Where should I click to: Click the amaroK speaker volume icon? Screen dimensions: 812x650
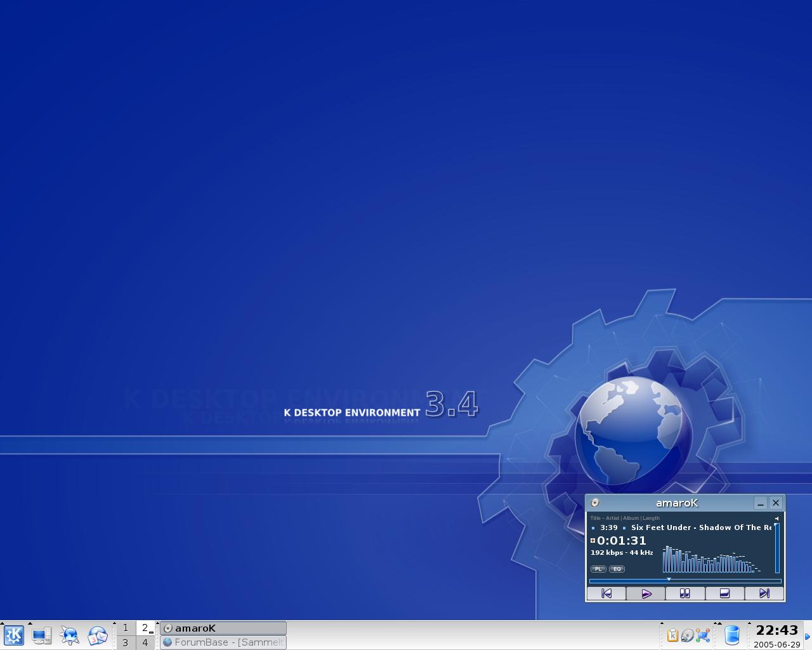pyautogui.click(x=776, y=518)
